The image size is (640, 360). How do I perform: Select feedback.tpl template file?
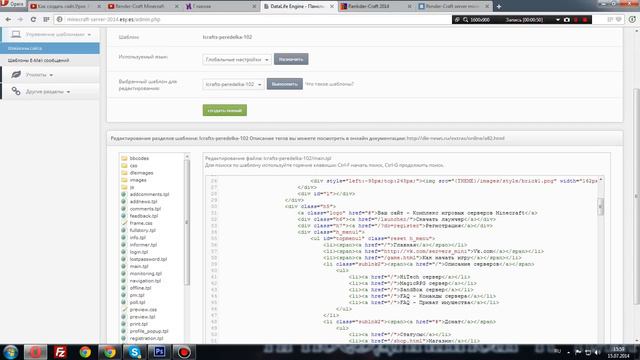[x=140, y=216]
